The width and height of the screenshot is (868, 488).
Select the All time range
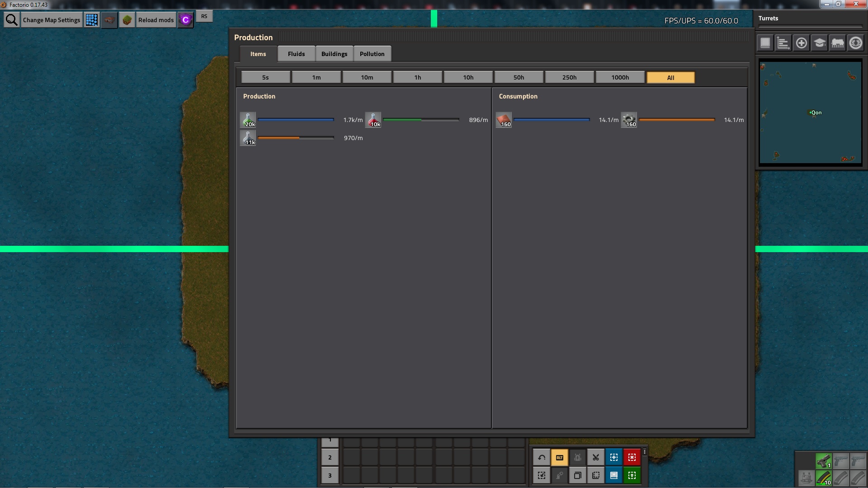coord(671,77)
